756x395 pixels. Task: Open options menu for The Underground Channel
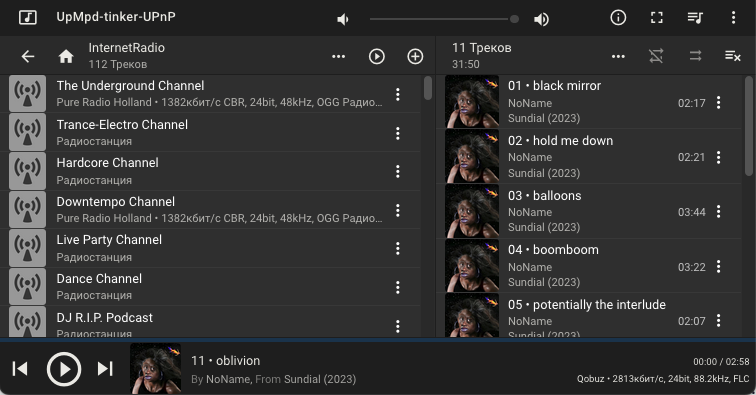point(398,94)
